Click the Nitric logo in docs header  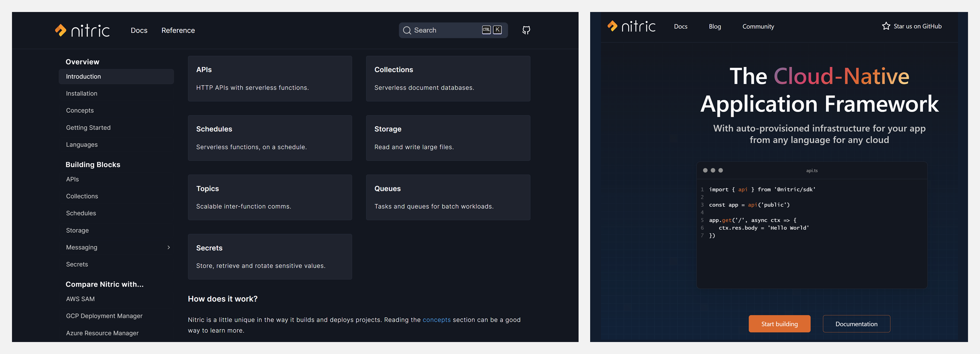coord(82,30)
